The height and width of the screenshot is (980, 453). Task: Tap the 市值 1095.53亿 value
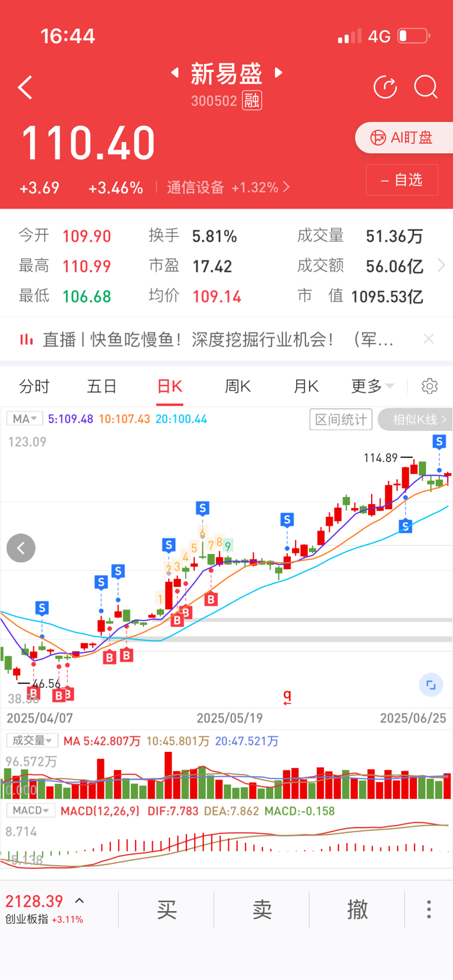click(x=387, y=296)
